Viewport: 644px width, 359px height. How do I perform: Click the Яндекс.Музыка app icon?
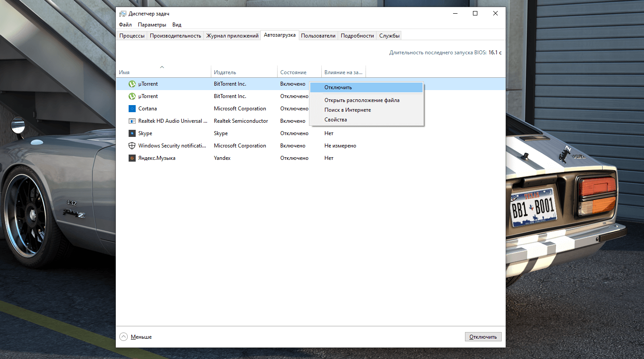point(132,158)
